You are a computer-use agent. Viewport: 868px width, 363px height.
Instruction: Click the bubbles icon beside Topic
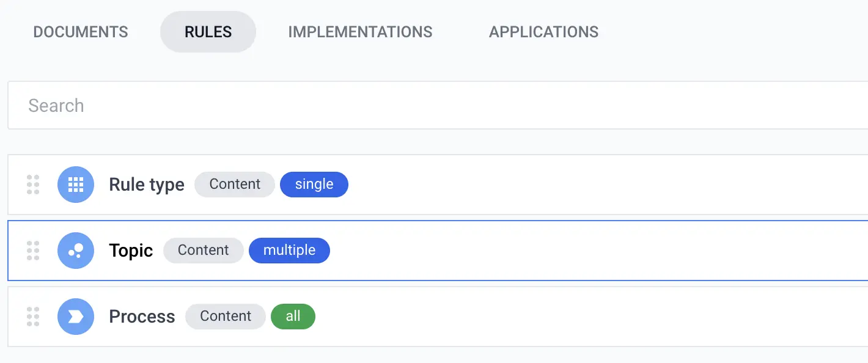click(x=76, y=251)
